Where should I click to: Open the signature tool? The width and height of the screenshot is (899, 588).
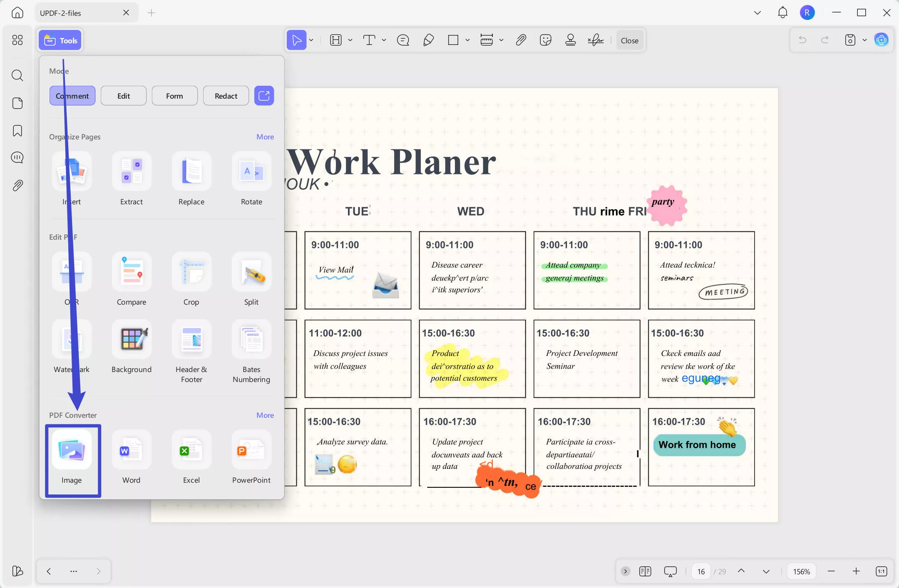pyautogui.click(x=596, y=40)
